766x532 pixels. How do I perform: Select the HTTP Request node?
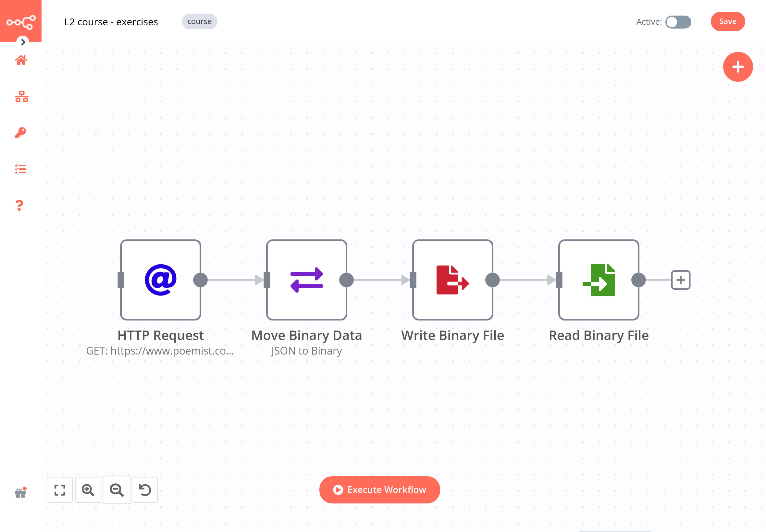160,280
